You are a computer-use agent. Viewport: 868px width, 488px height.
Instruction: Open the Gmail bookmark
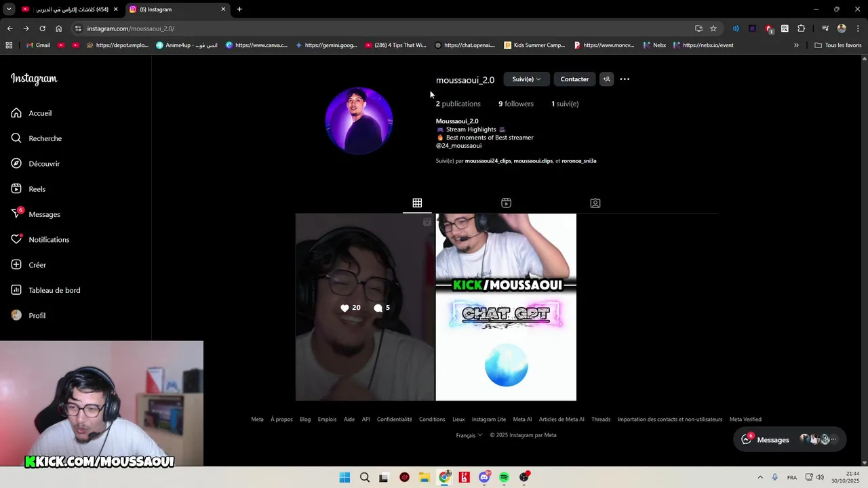click(38, 45)
